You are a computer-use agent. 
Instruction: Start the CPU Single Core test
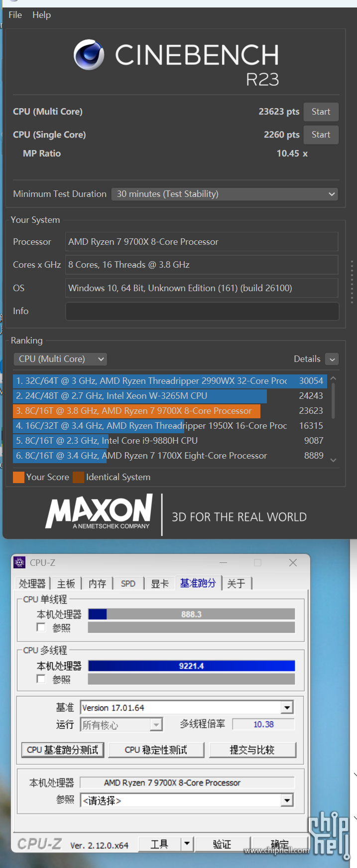pyautogui.click(x=321, y=135)
